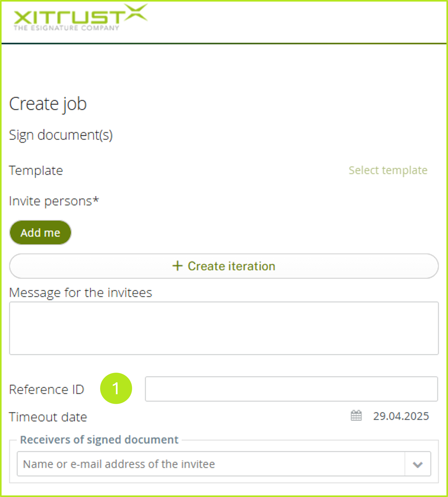This screenshot has height=497, width=448.
Task: Click the Sign document(s) subtitle
Action: (x=61, y=135)
